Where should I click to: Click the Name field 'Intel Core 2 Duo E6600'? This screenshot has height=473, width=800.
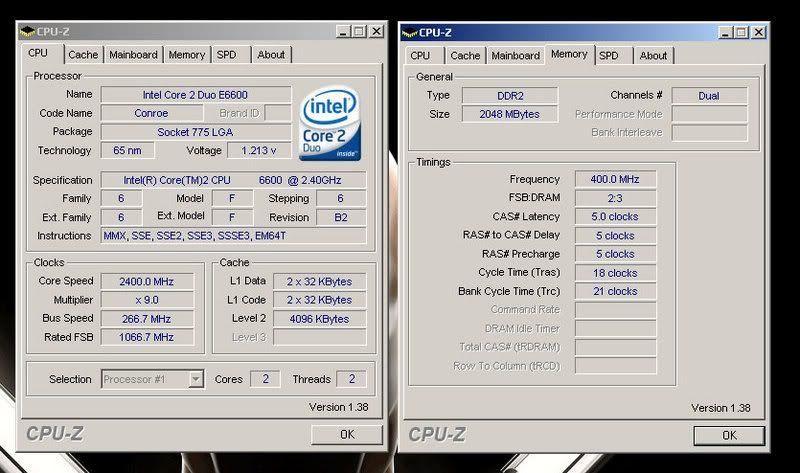(196, 95)
